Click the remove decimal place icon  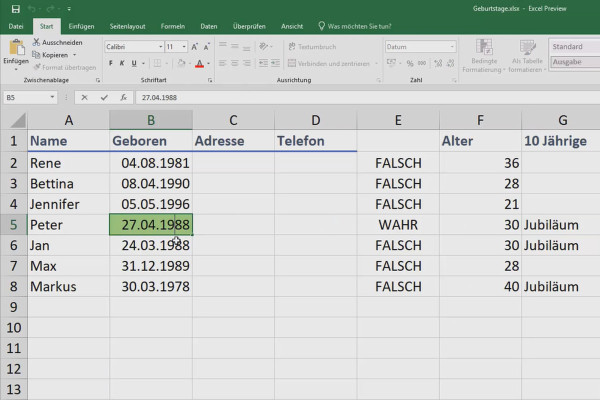[451, 63]
